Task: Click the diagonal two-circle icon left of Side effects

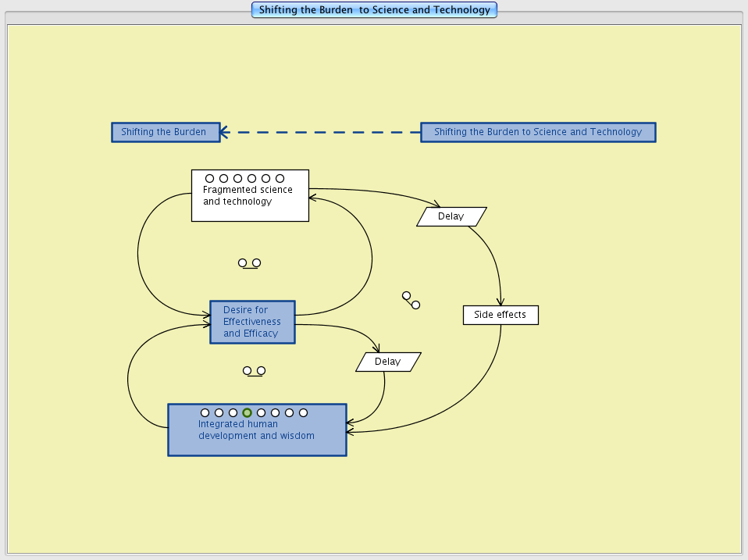Action: 411,300
